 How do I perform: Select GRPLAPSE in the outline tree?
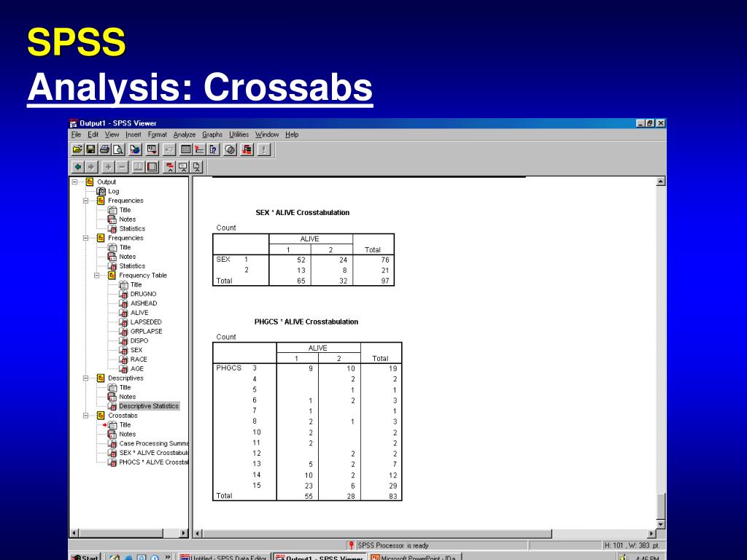coord(146,332)
